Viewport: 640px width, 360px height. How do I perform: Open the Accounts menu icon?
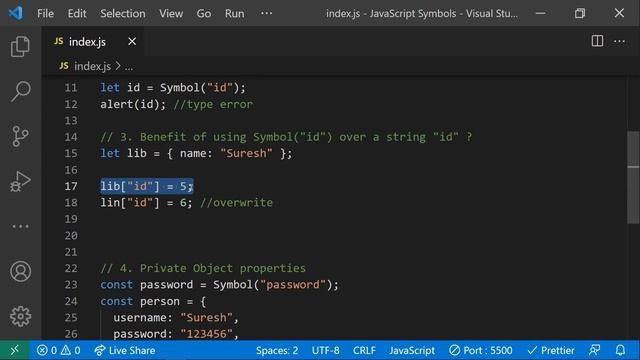[x=20, y=271]
